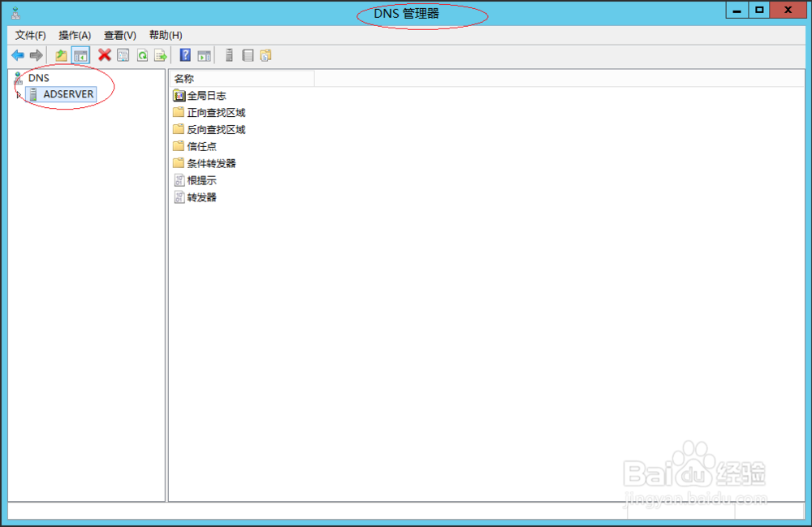Click the Back navigation arrow
The width and height of the screenshot is (812, 527).
point(17,54)
